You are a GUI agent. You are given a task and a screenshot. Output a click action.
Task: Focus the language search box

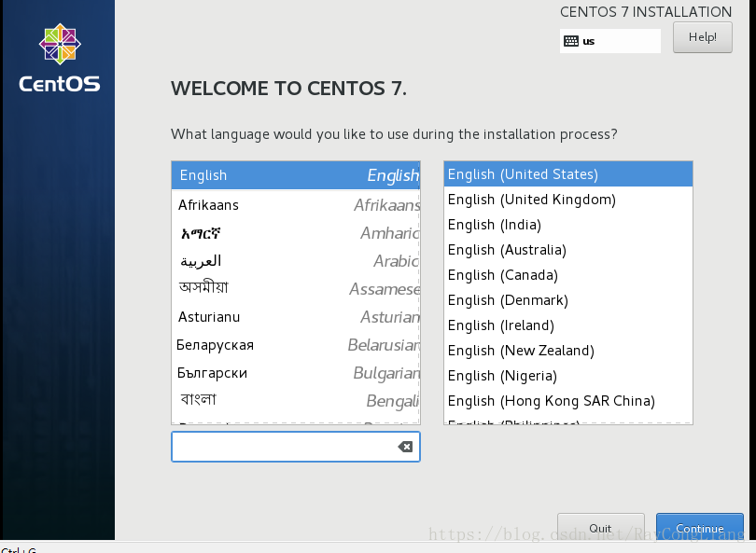pyautogui.click(x=296, y=447)
